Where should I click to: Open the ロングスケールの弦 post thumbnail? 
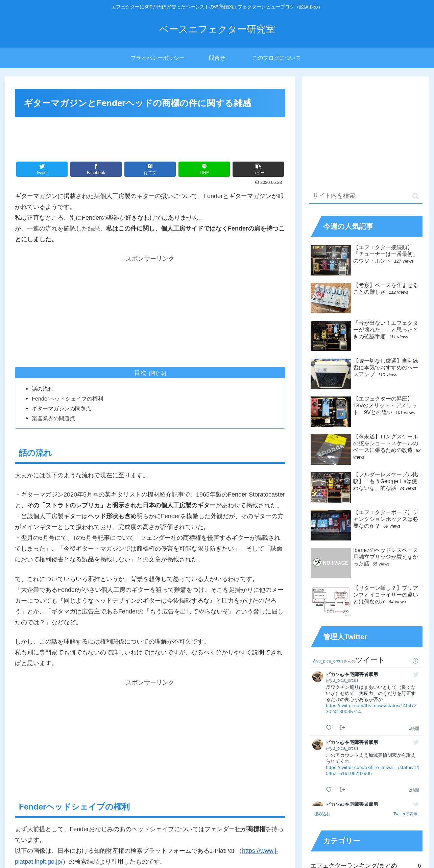[x=331, y=450]
